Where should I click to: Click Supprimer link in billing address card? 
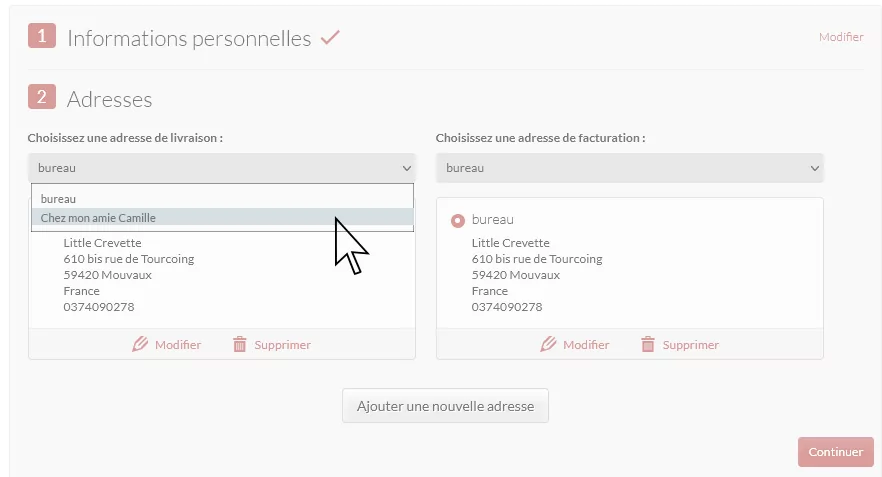click(x=691, y=345)
